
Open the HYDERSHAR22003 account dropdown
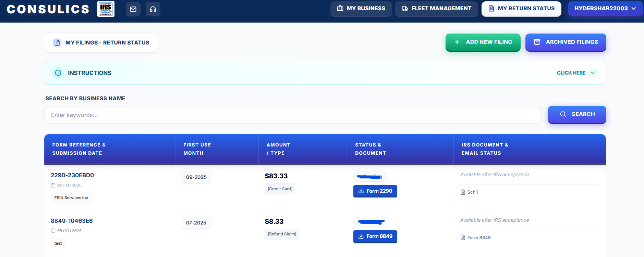click(x=605, y=9)
